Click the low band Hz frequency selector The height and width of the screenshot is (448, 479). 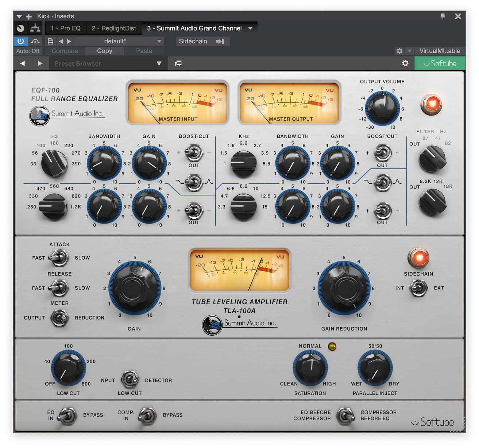point(54,163)
